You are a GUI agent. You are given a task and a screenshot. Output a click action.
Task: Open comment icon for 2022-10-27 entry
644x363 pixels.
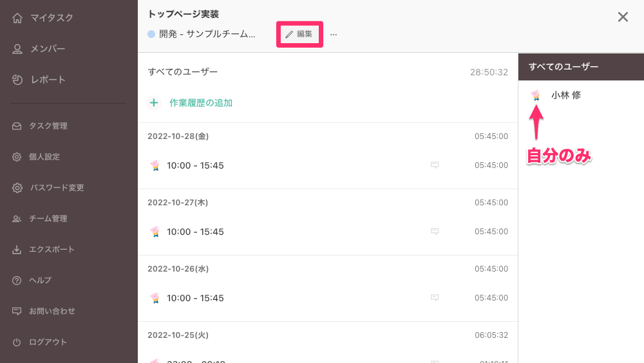click(435, 232)
